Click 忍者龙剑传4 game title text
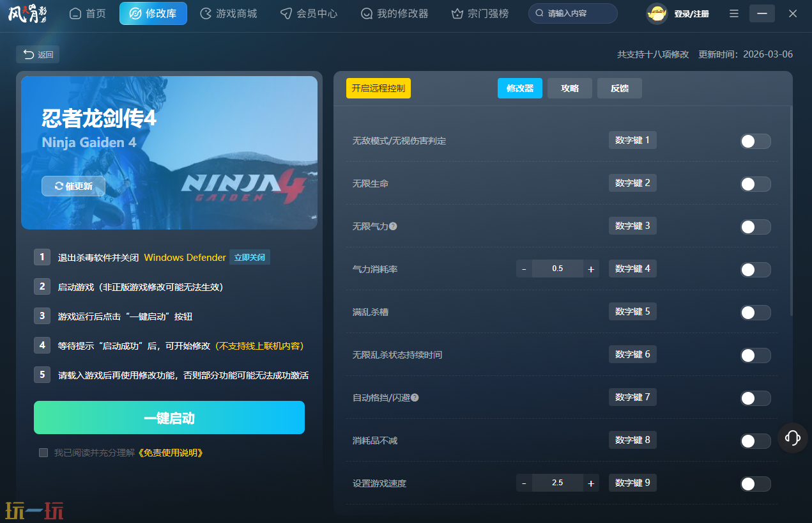The width and height of the screenshot is (812, 523). pos(99,119)
